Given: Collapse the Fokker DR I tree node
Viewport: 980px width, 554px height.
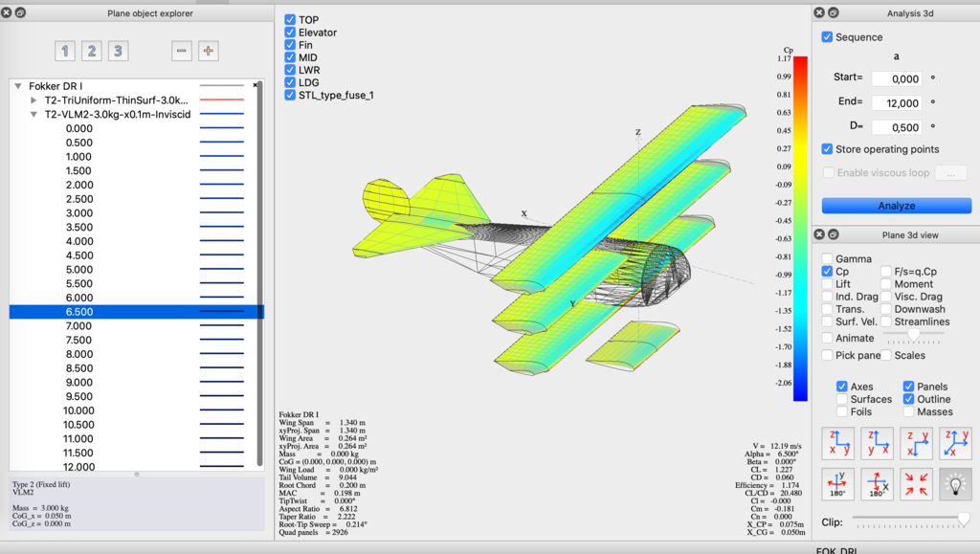Looking at the screenshot, I should point(17,86).
